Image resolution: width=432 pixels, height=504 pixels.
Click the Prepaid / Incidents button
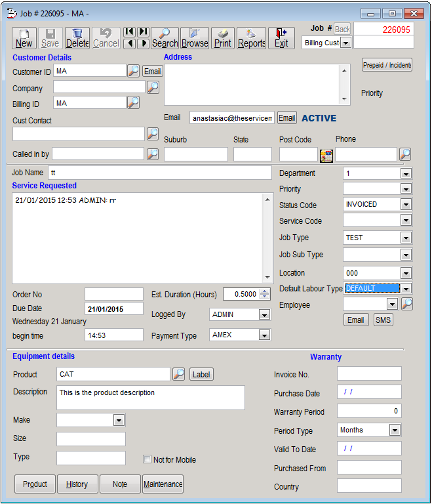(x=387, y=65)
